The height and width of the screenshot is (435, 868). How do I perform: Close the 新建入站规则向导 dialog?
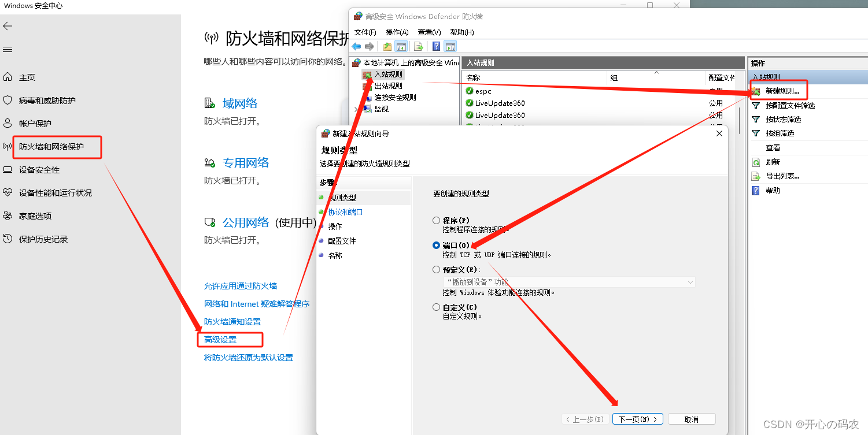click(x=719, y=133)
